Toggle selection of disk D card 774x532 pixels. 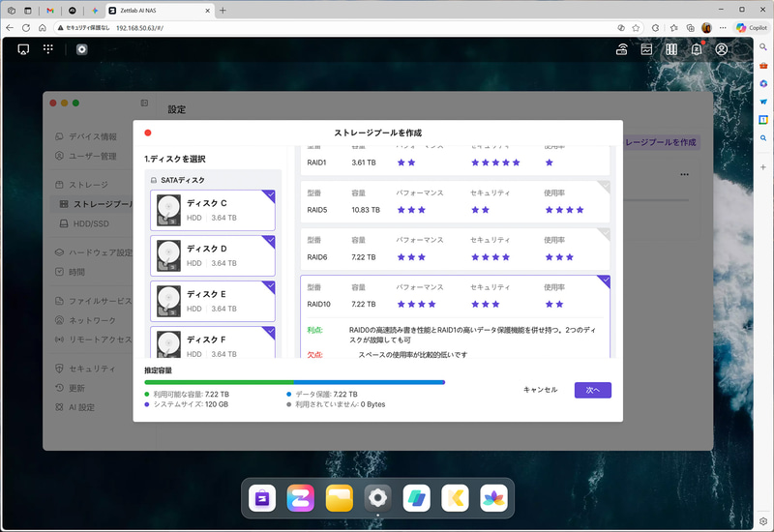(213, 255)
